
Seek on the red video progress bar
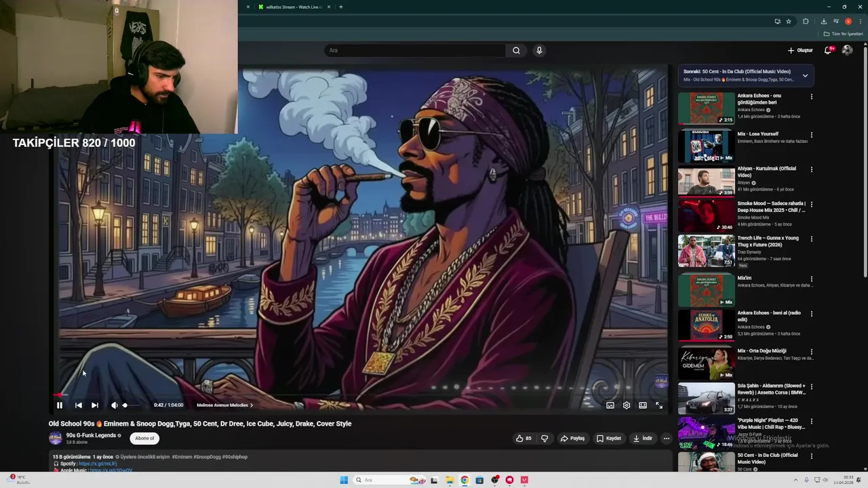pos(361,394)
